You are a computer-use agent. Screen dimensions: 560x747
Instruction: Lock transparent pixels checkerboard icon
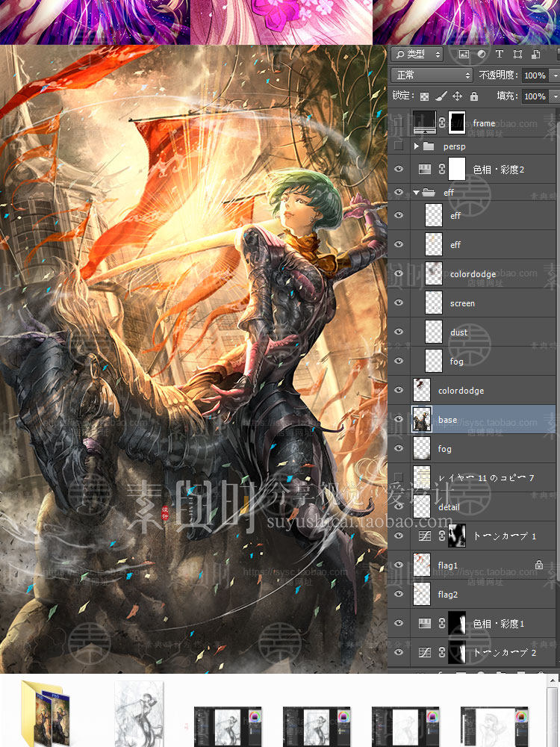[x=424, y=96]
